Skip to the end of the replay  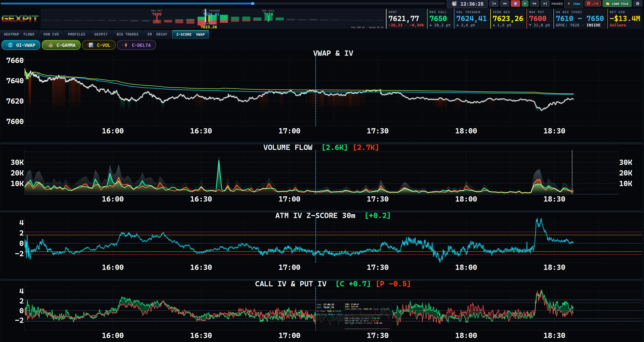545,4
